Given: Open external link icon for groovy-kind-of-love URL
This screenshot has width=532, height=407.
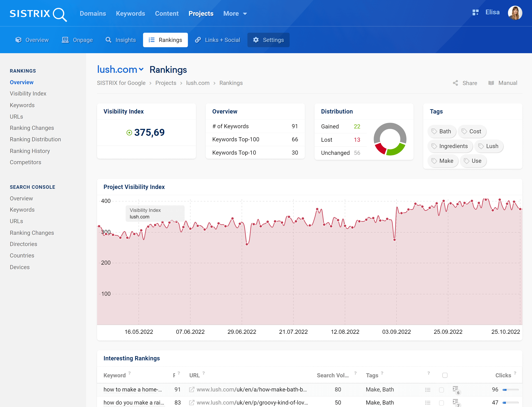Looking at the screenshot, I should [192, 403].
